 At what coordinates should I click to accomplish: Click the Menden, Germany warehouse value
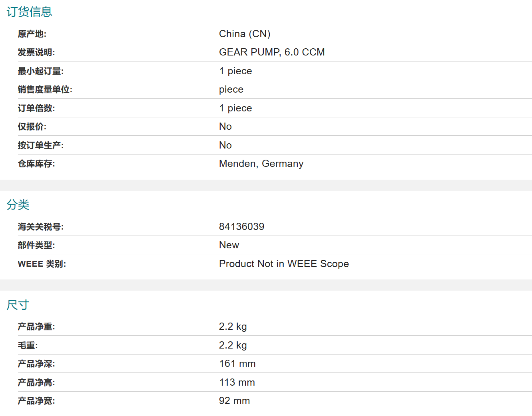261,164
